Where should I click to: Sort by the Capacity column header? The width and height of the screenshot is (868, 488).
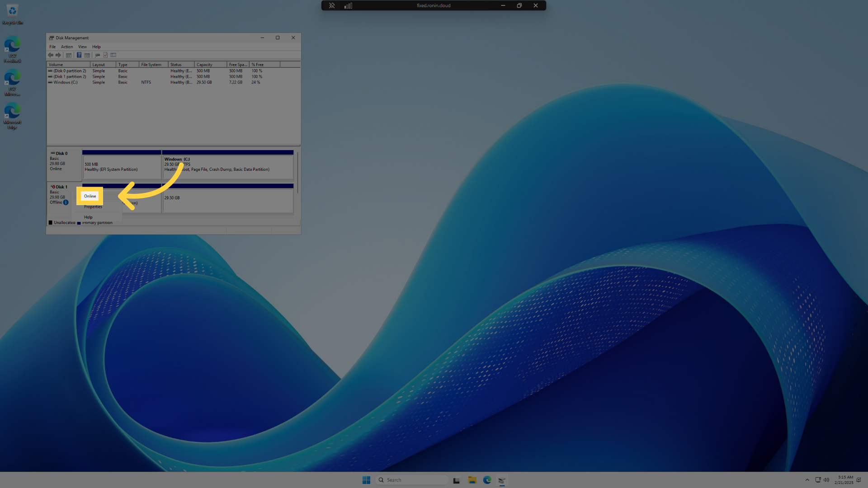point(211,65)
